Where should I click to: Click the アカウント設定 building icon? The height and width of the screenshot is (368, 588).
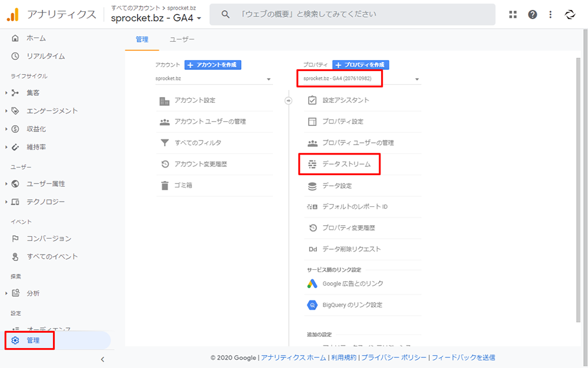click(x=164, y=101)
